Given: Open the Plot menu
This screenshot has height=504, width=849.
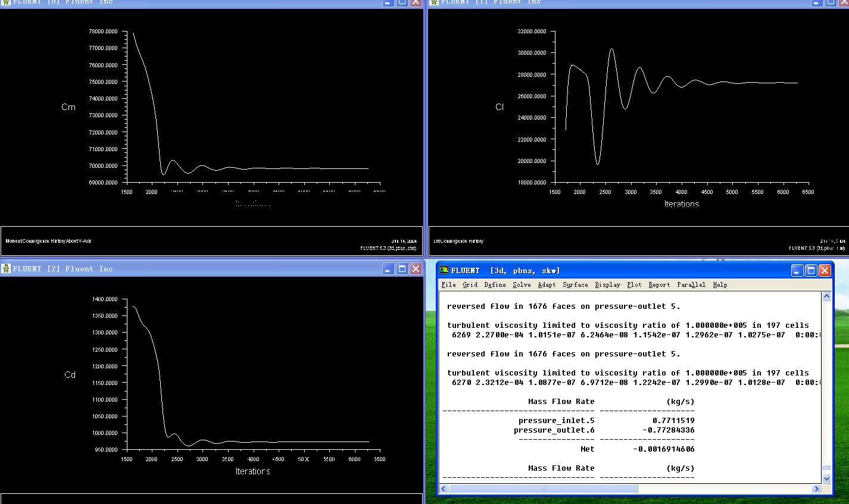Looking at the screenshot, I should (x=634, y=285).
